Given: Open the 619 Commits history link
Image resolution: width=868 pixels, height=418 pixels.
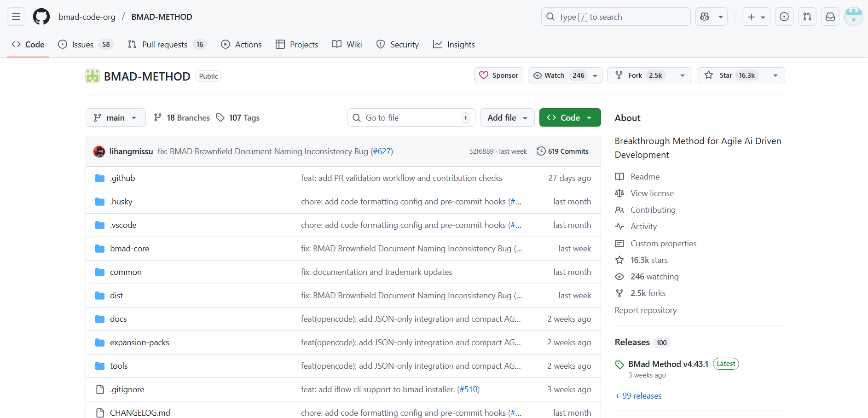Looking at the screenshot, I should [x=562, y=151].
